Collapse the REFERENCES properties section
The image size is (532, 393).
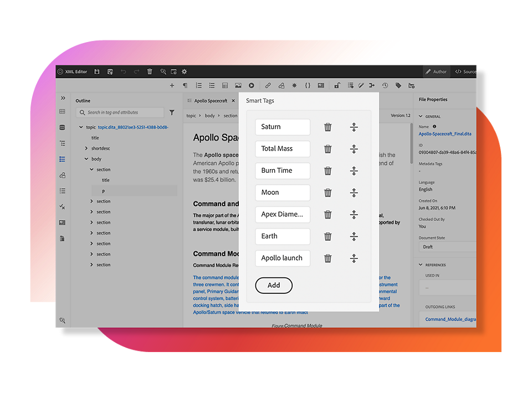pos(421,265)
